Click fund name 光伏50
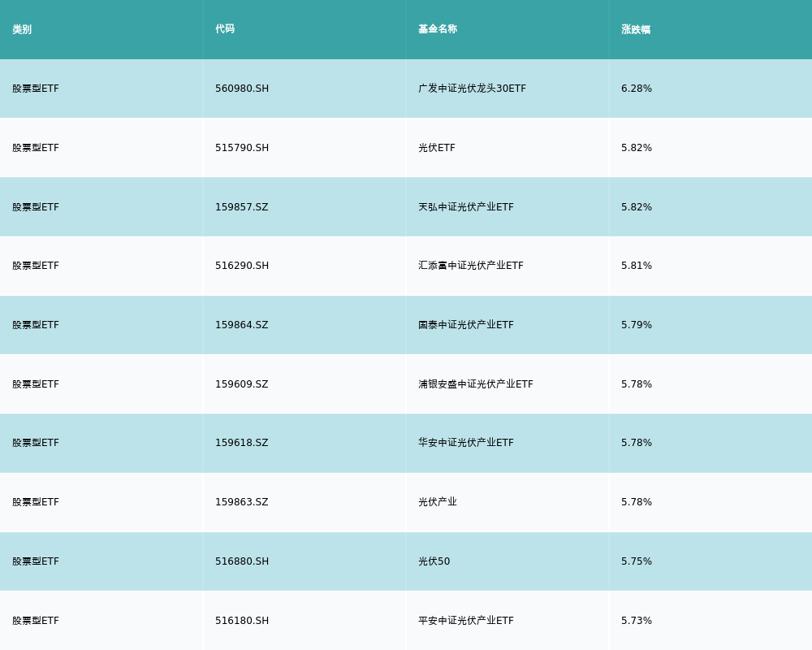The height and width of the screenshot is (650, 812). coord(434,561)
